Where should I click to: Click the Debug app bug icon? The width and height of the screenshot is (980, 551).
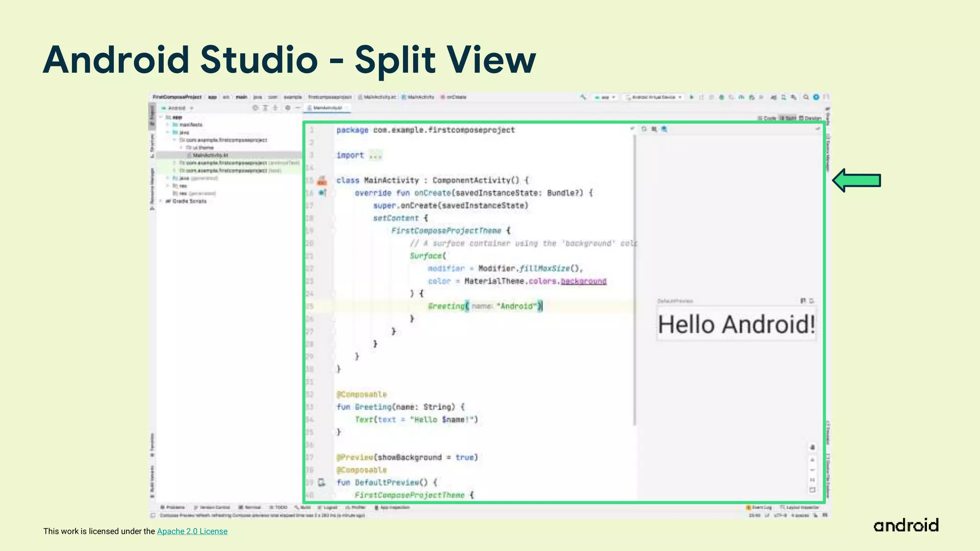pos(722,97)
